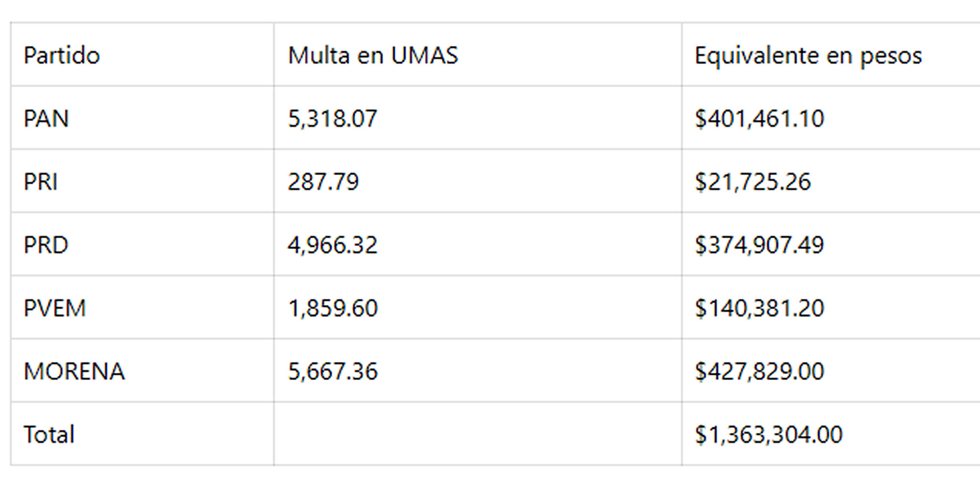Select the $21,725.26 pesos amount

(753, 182)
